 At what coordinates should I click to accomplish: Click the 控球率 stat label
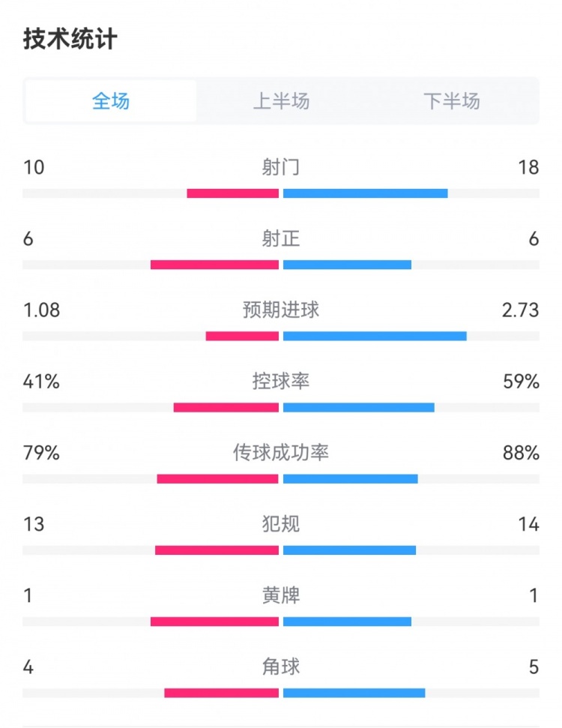pos(281,382)
